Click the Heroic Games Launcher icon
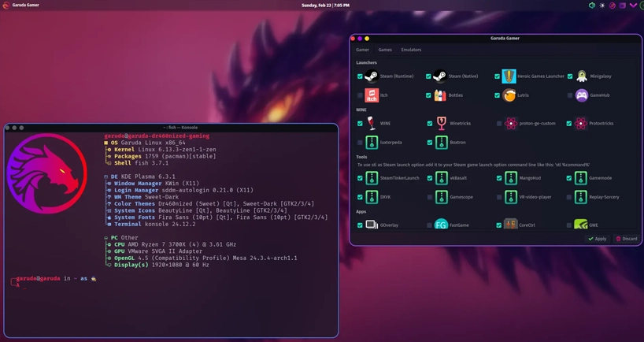Image resolution: width=644 pixels, height=342 pixels. (509, 76)
